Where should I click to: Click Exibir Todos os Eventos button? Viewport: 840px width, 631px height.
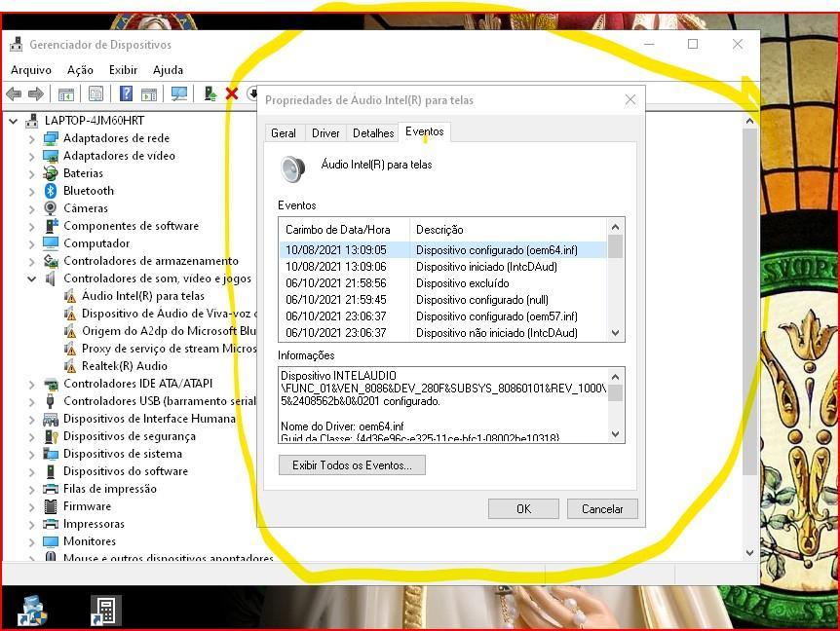pos(352,465)
